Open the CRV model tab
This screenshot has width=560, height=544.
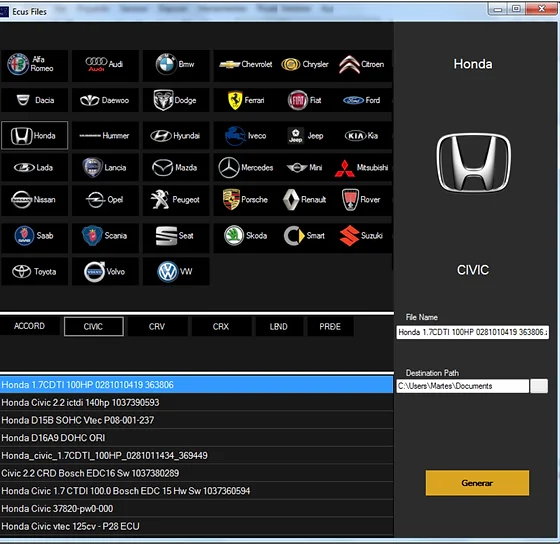pyautogui.click(x=157, y=326)
